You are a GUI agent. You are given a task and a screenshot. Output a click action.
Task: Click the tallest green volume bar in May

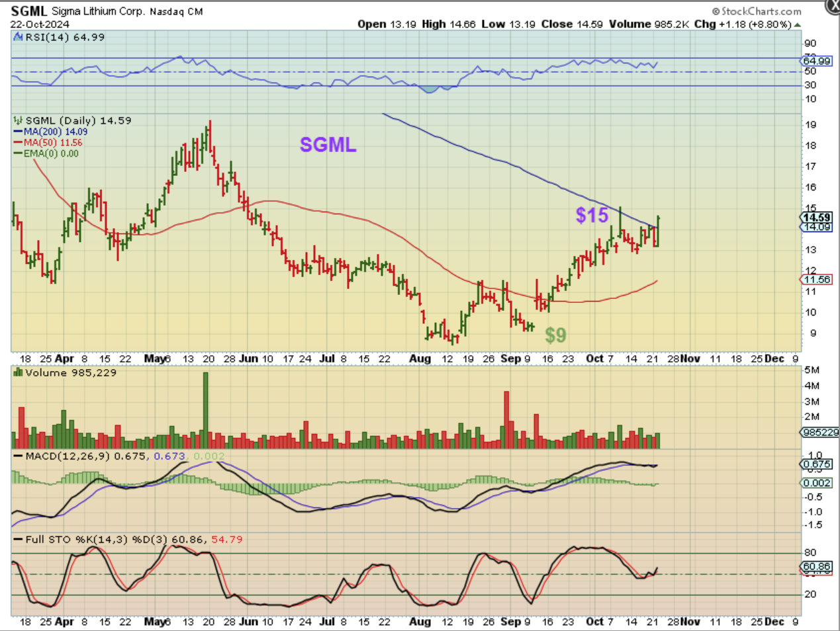pos(205,410)
